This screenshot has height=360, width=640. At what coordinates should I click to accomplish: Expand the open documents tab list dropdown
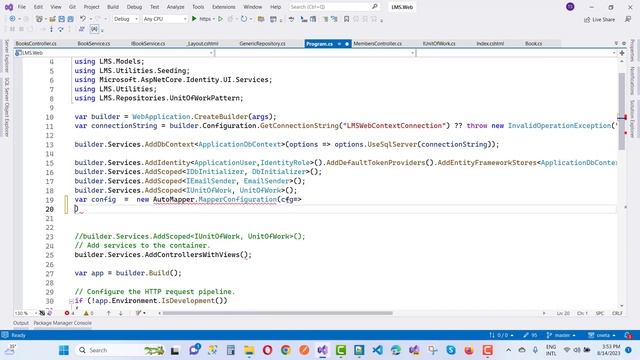616,43
